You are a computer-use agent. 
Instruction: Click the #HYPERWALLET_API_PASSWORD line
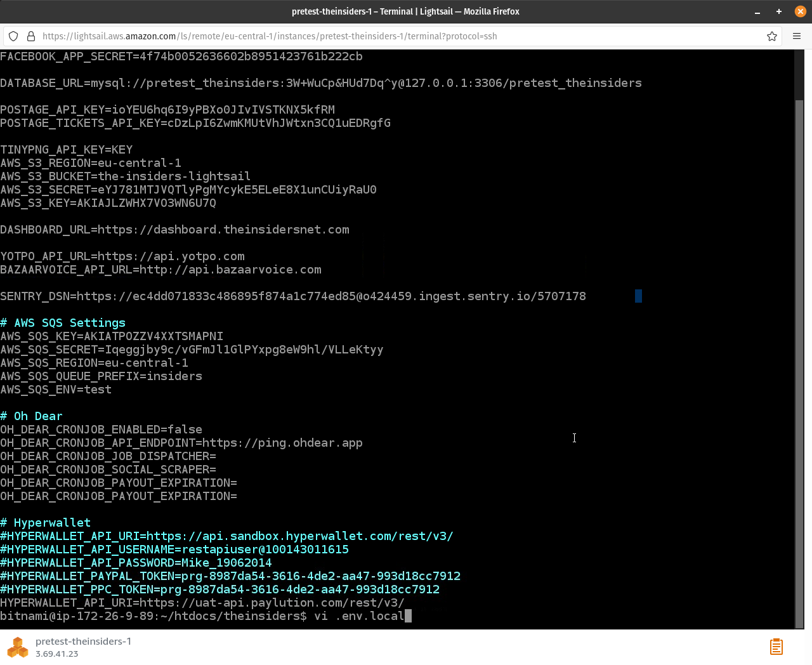point(136,563)
